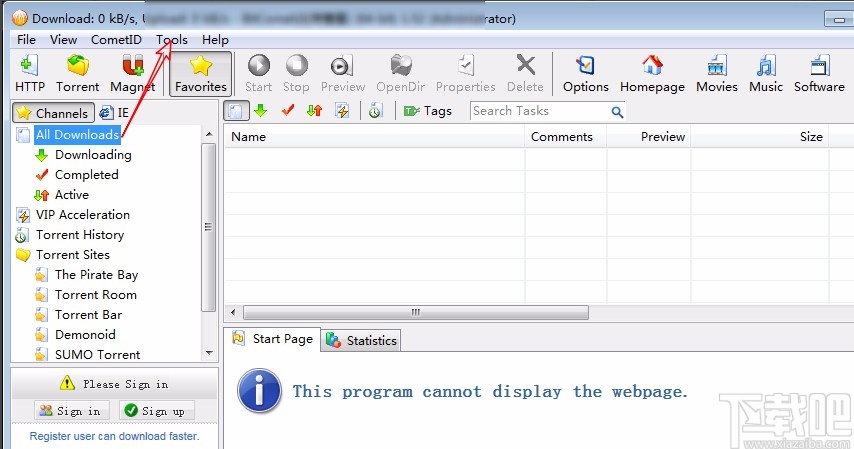
Task: Open the Software toolbar button
Action: [819, 73]
